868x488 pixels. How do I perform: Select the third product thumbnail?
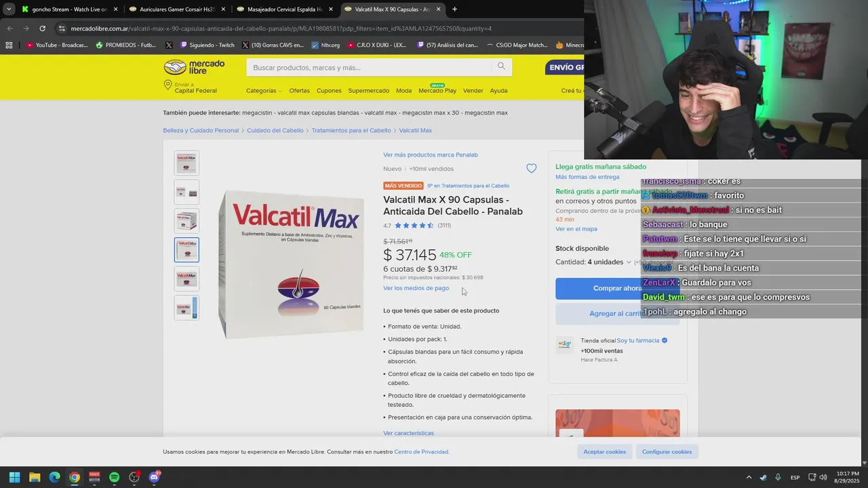coord(186,221)
